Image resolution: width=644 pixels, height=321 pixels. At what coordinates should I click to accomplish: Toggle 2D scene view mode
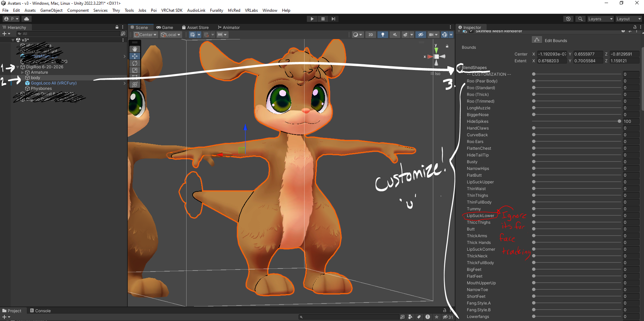(370, 35)
